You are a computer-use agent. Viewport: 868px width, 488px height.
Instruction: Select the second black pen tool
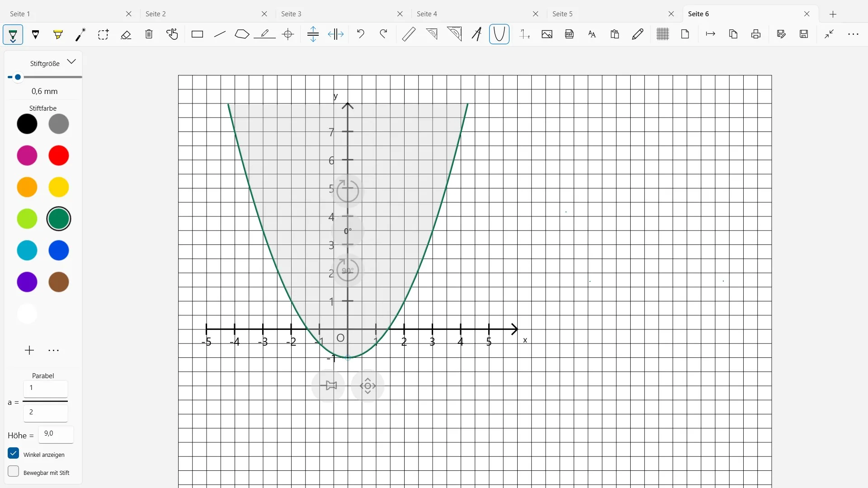point(36,34)
